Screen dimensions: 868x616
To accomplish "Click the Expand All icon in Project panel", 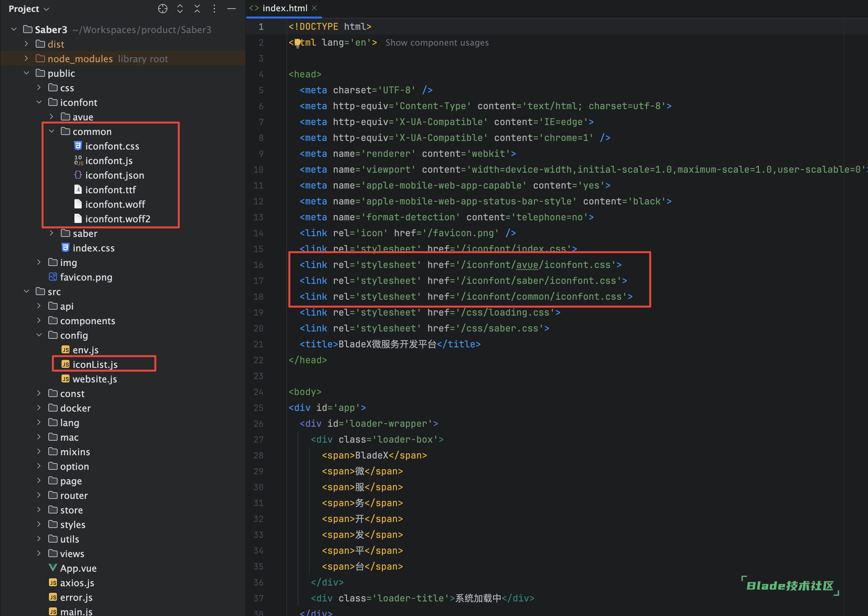I will point(180,9).
